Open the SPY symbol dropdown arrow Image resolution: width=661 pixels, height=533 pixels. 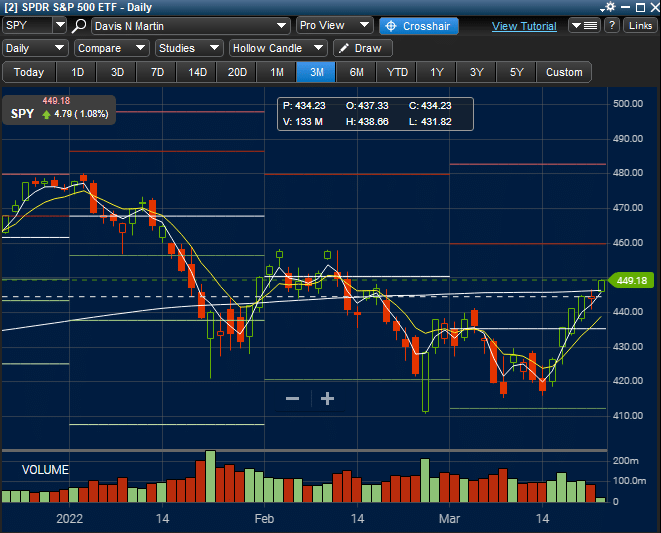(x=60, y=25)
